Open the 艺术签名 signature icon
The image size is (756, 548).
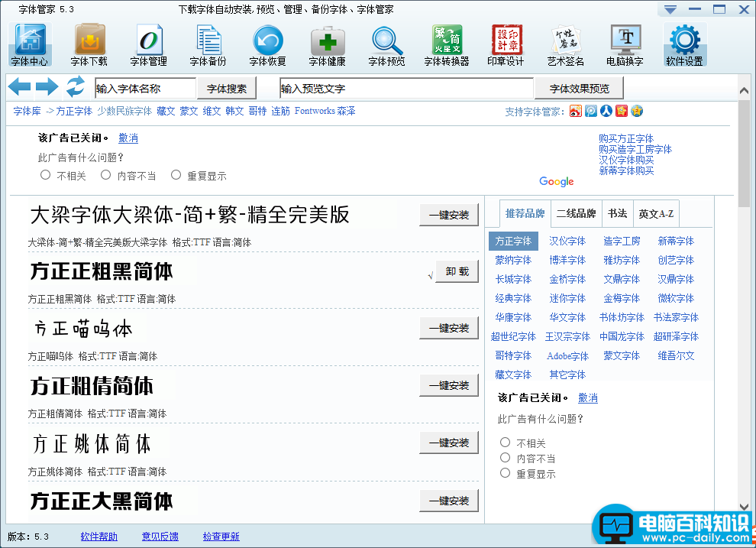click(566, 45)
